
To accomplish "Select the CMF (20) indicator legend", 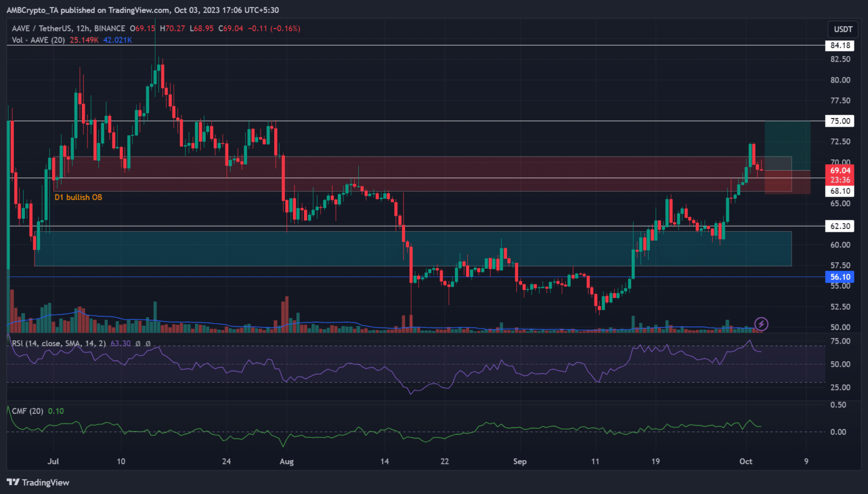I will (28, 411).
